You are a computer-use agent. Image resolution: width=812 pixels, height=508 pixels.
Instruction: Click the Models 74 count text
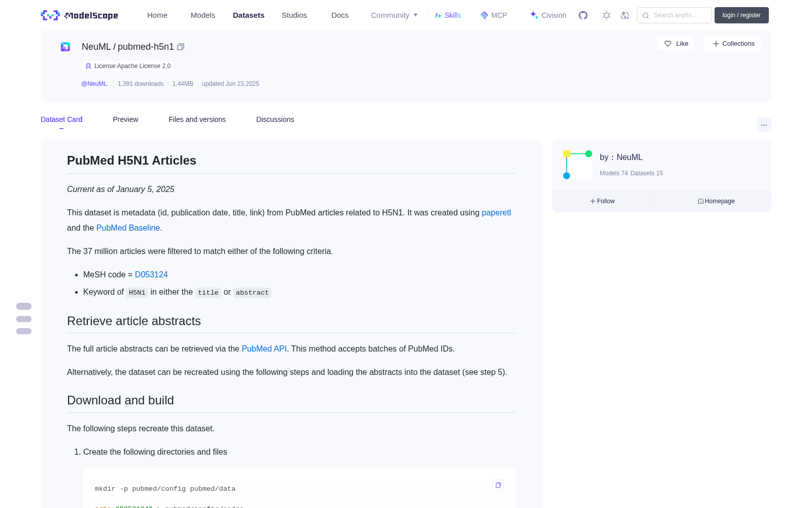[614, 173]
